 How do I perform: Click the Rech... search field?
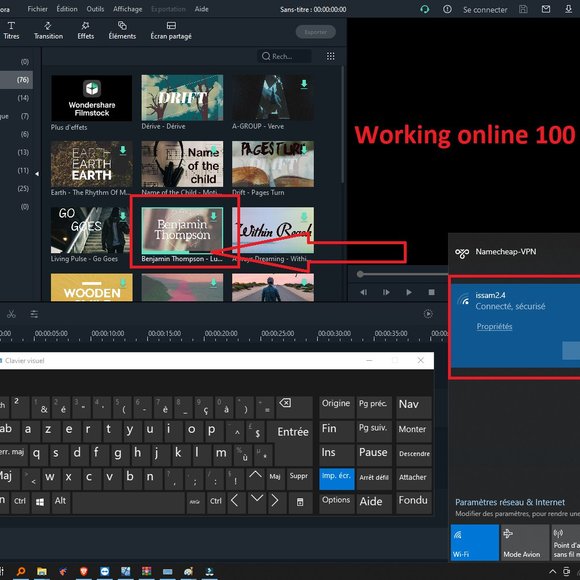pos(284,56)
